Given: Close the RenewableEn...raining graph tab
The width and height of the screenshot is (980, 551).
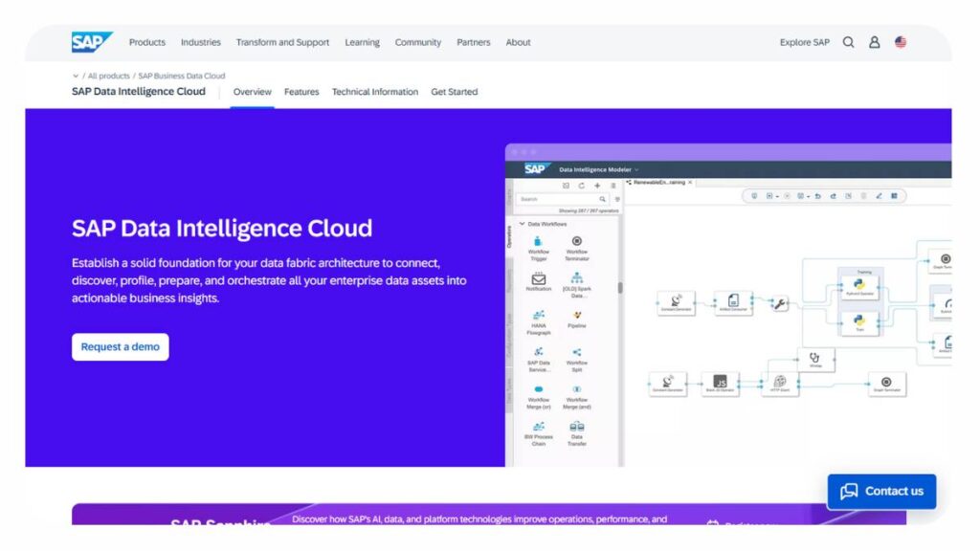Looking at the screenshot, I should pyautogui.click(x=690, y=183).
